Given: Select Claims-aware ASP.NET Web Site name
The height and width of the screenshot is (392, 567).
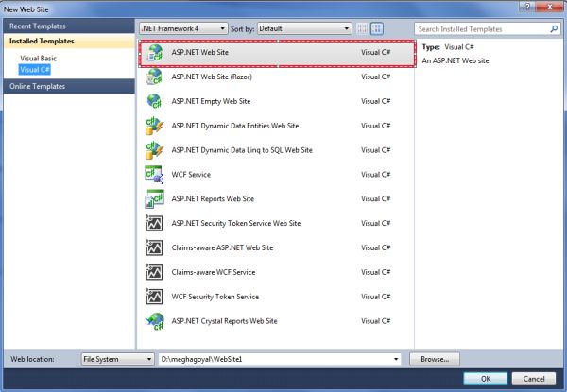Looking at the screenshot, I should 222,247.
